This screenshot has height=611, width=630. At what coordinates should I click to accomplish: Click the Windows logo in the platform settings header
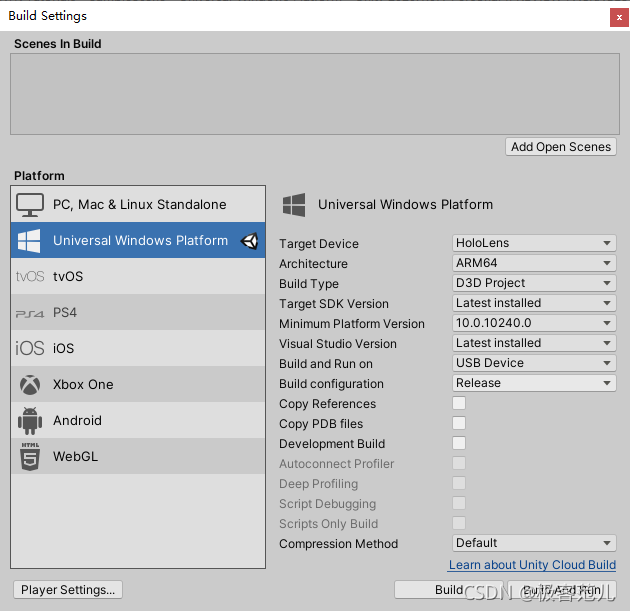294,205
